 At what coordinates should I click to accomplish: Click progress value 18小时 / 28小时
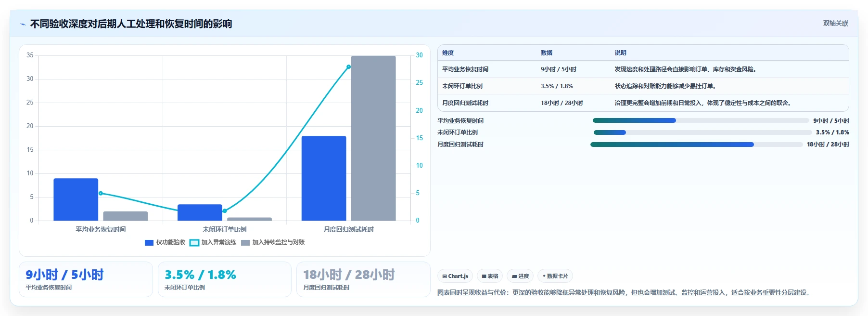[x=828, y=145]
